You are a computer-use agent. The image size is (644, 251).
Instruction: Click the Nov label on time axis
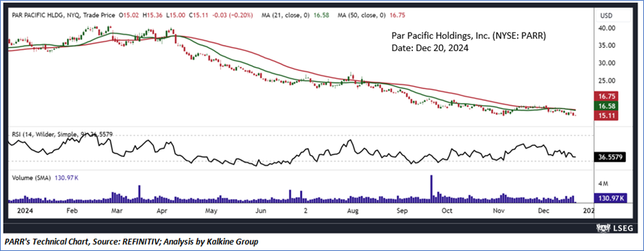[x=499, y=211]
